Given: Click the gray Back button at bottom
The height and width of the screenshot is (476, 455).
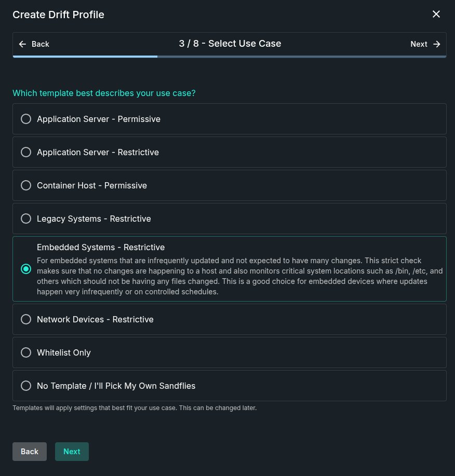Looking at the screenshot, I should pyautogui.click(x=30, y=452).
